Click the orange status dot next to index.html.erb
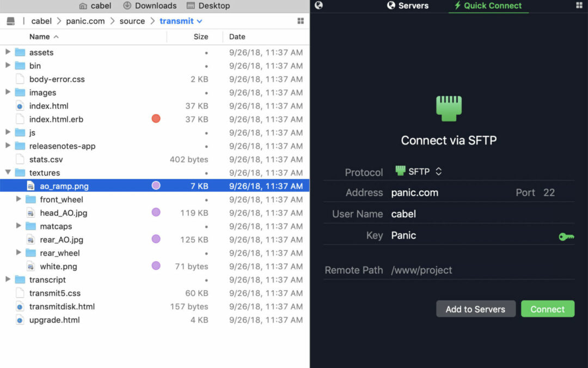This screenshot has height=368, width=588. coord(156,119)
